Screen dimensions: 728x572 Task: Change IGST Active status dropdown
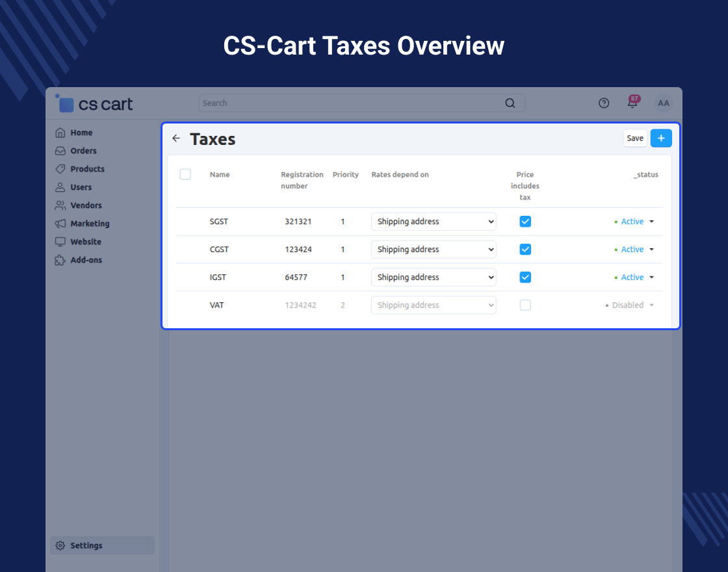tap(634, 277)
